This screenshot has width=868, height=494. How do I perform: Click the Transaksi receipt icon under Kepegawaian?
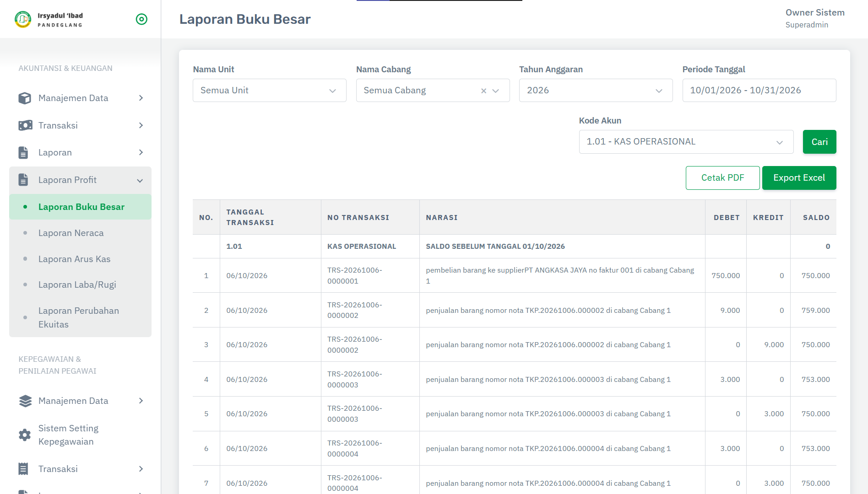click(x=23, y=469)
